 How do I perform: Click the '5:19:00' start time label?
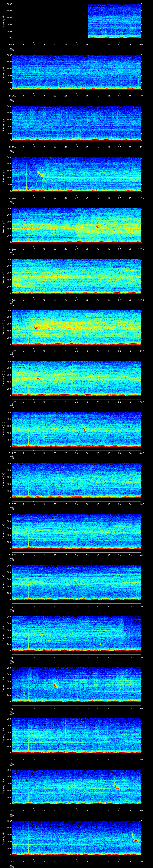point(12,555)
